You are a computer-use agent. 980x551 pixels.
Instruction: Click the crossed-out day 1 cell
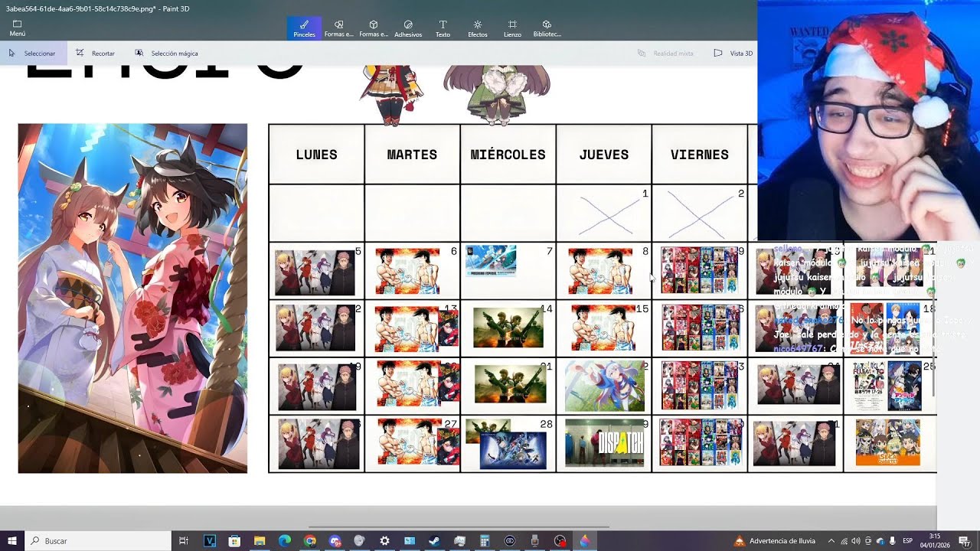[603, 214]
